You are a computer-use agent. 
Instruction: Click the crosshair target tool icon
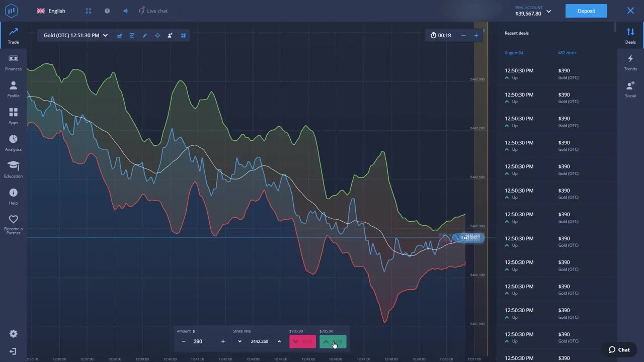(x=157, y=35)
